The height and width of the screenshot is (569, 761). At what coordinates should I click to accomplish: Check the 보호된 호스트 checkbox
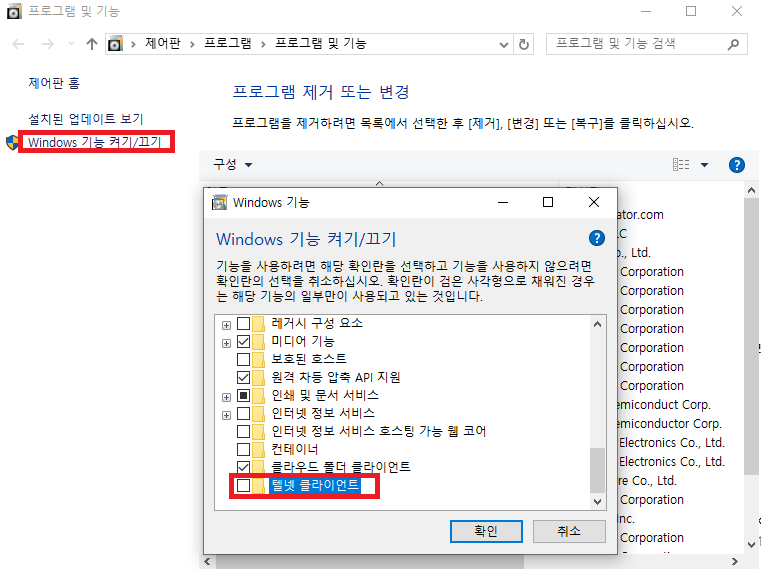pos(244,359)
